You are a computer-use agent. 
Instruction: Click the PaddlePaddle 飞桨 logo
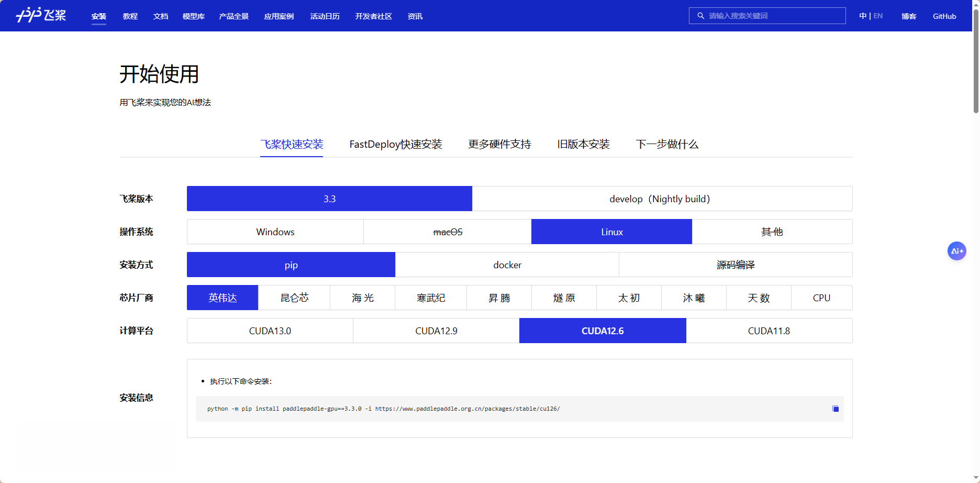click(x=41, y=15)
